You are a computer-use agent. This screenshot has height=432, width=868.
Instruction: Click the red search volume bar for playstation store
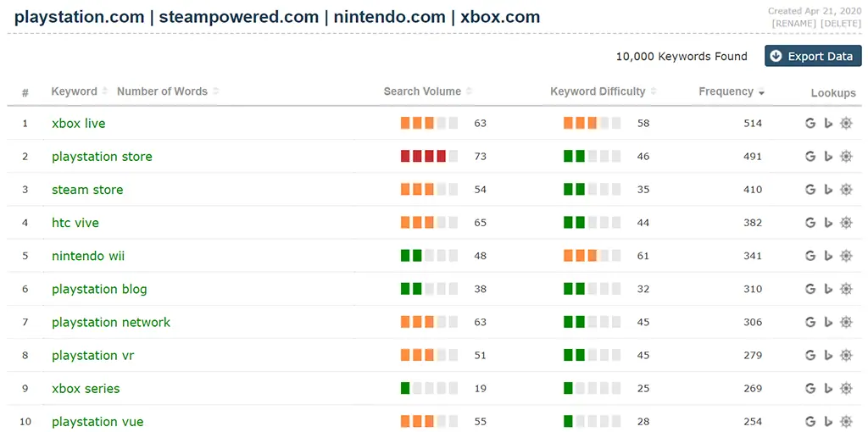point(424,157)
